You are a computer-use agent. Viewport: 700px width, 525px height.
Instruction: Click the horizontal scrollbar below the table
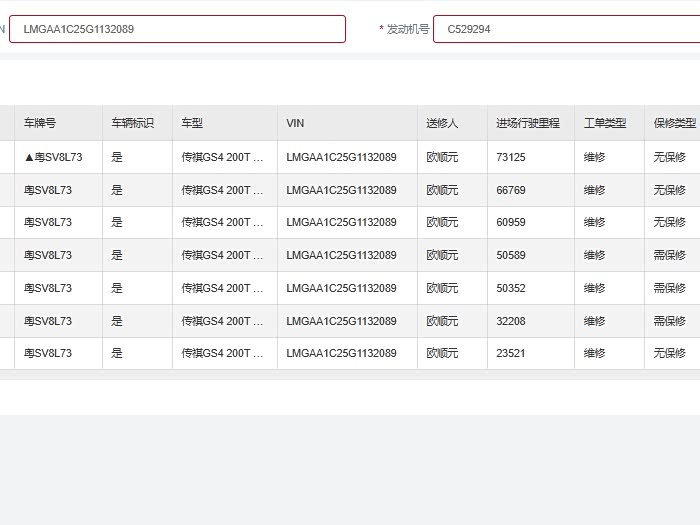[350, 375]
